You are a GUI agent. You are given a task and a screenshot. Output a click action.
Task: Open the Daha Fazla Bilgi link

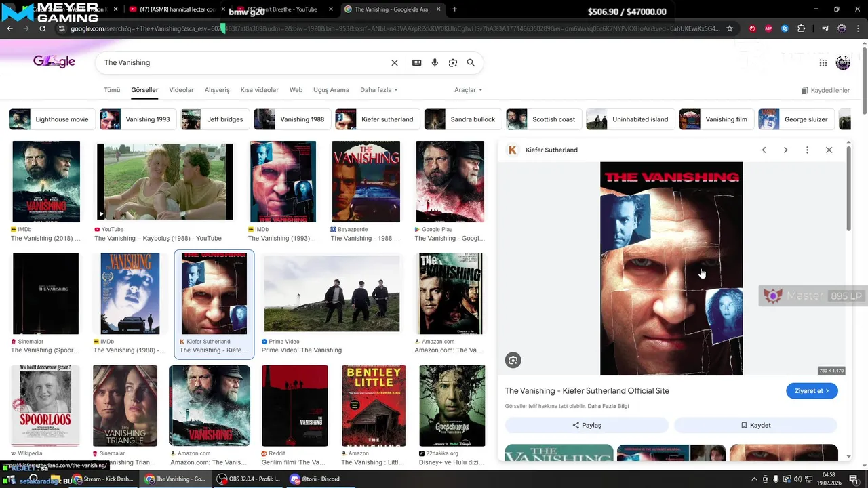click(x=608, y=406)
